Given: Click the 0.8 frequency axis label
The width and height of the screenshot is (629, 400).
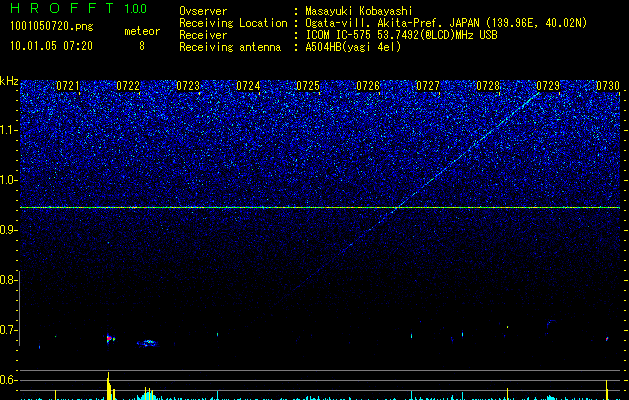Looking at the screenshot, I should point(9,280).
